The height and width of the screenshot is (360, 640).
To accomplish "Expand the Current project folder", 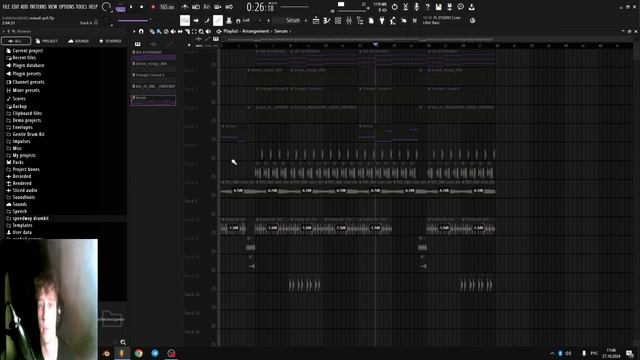I will [24, 51].
